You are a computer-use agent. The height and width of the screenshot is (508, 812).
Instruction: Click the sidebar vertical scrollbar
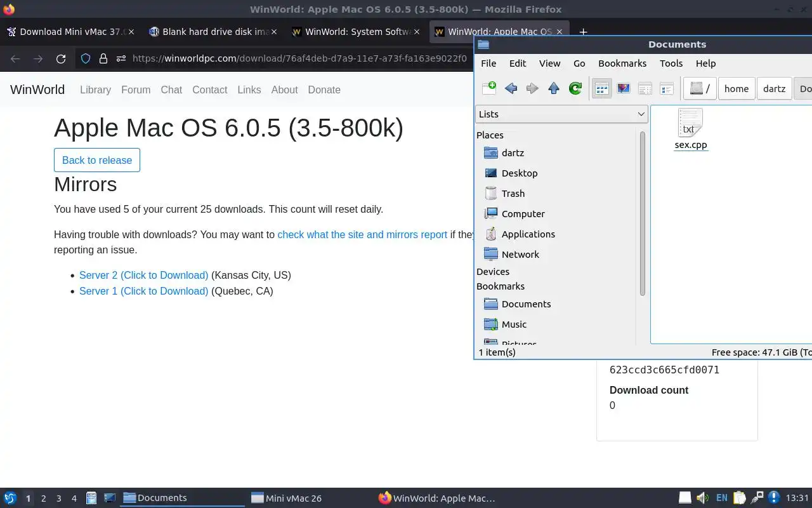pyautogui.click(x=642, y=213)
